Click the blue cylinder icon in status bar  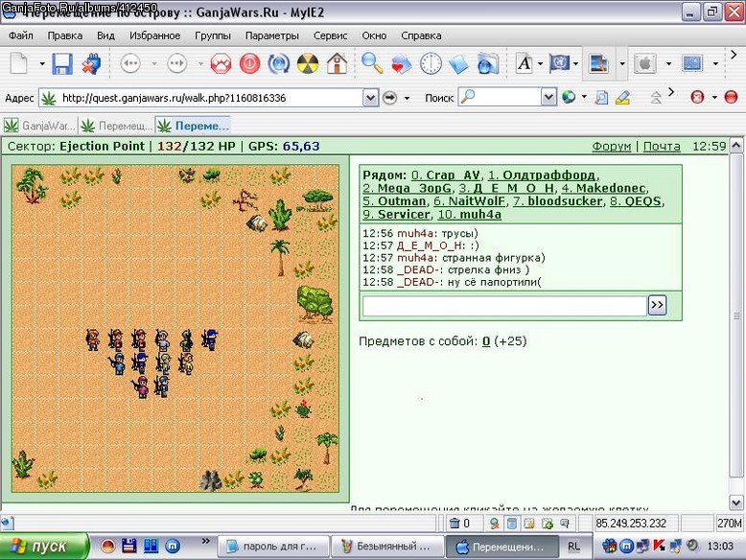click(x=512, y=524)
